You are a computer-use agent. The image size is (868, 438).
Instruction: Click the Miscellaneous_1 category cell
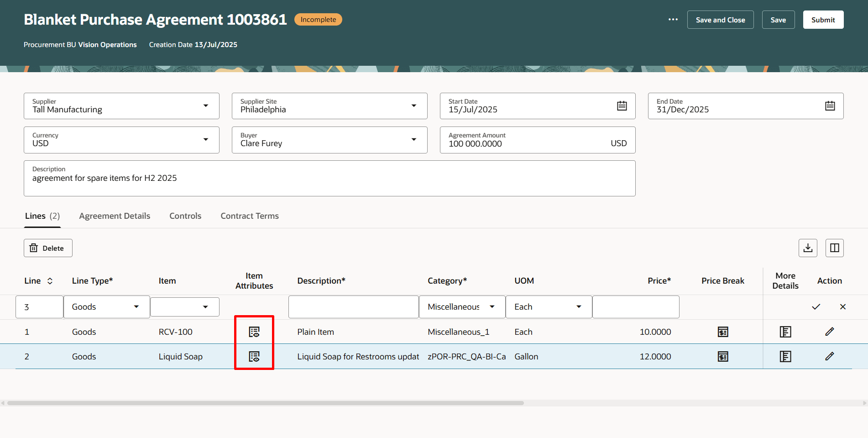click(459, 332)
